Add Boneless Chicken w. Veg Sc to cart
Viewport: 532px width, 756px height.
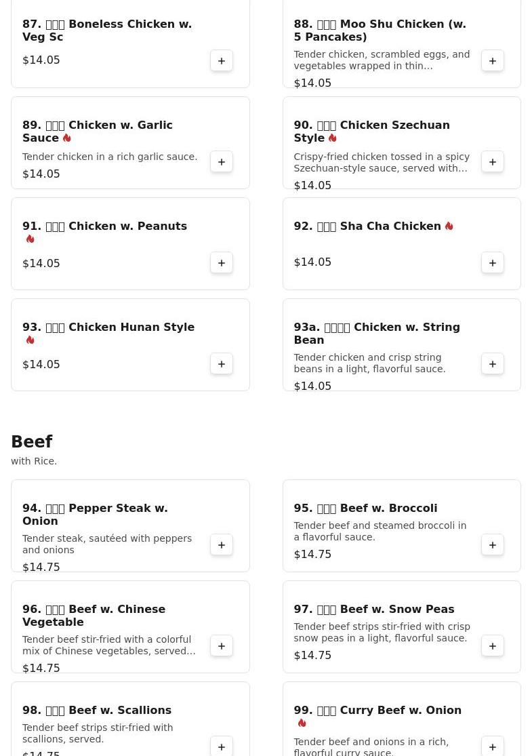tap(222, 61)
